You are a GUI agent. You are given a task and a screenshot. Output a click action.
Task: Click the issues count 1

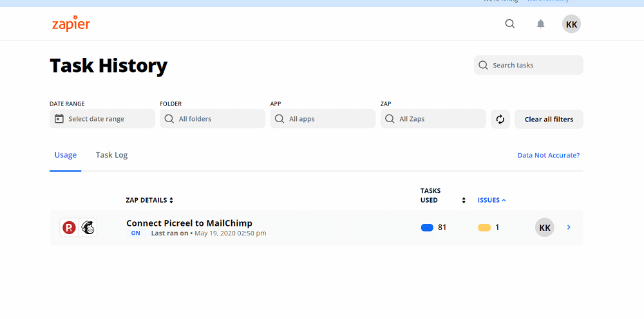click(497, 227)
